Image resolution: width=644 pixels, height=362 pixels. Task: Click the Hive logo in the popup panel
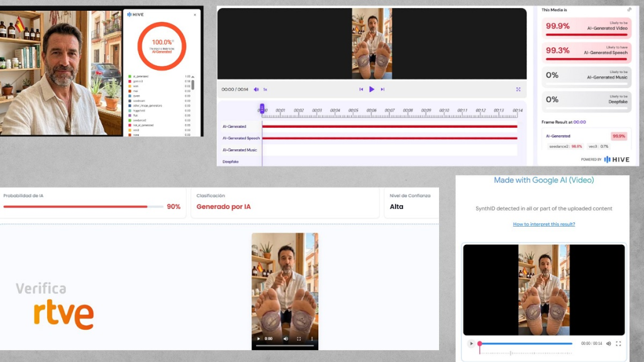pos(136,14)
